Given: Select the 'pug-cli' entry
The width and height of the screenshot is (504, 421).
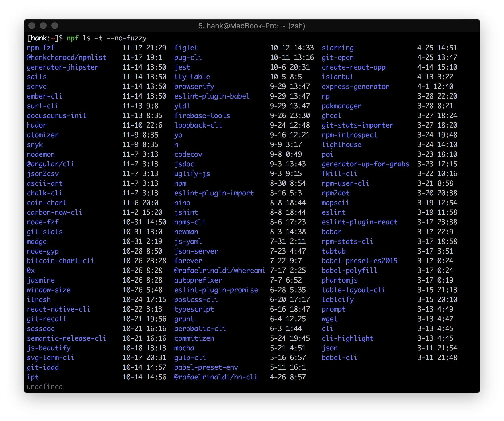Looking at the screenshot, I should (x=188, y=58).
